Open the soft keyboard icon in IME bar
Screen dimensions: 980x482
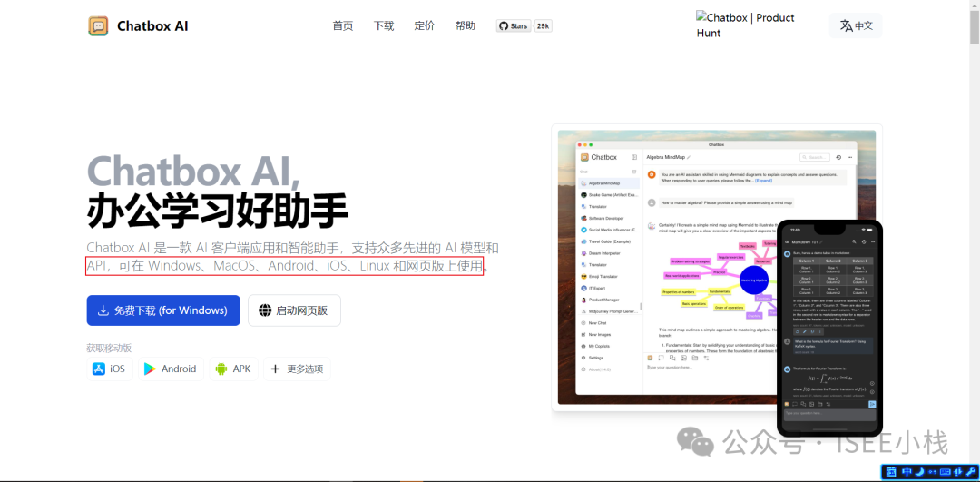[945, 471]
